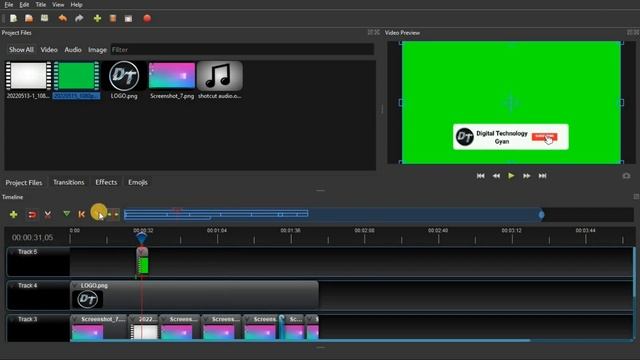This screenshot has height=360, width=640.
Task: Float the Timeline panel
Action: (x=636, y=197)
